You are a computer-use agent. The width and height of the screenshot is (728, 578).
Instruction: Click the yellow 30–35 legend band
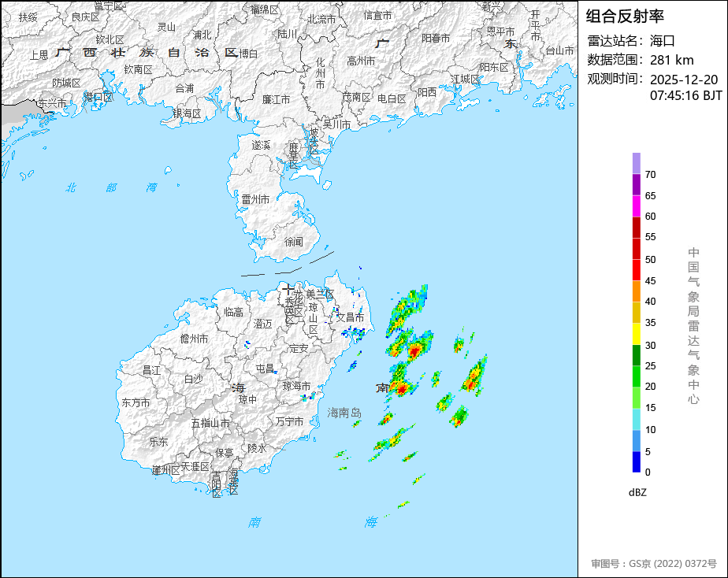click(637, 334)
